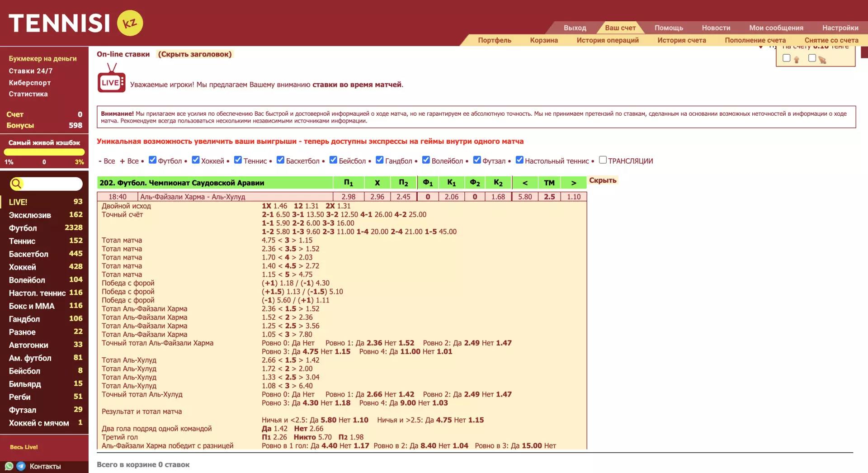Hide the Saudi championship block via Скрыть
Screen dimensions: 868x473
[x=603, y=180]
